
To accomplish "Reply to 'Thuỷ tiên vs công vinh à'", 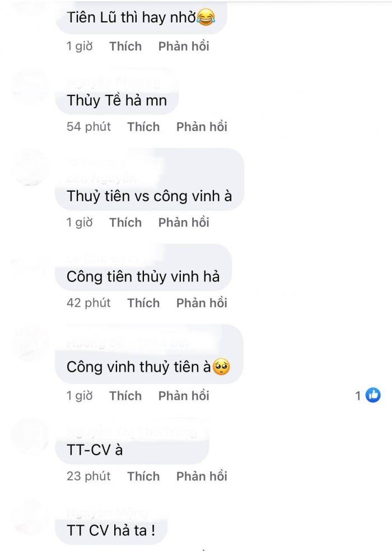I will click(x=184, y=223).
